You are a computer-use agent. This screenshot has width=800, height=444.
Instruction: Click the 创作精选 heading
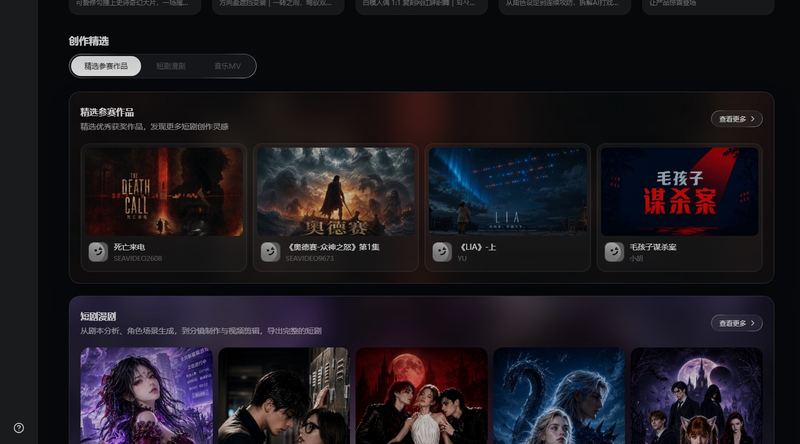[x=89, y=41]
